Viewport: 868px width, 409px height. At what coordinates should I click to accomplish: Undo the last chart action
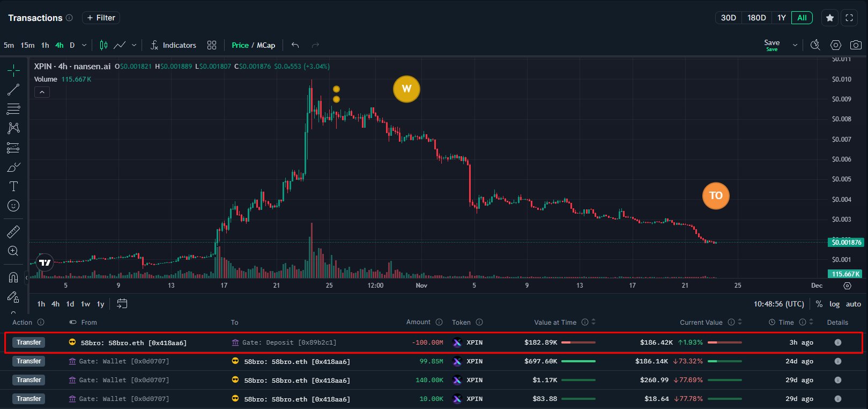point(295,45)
